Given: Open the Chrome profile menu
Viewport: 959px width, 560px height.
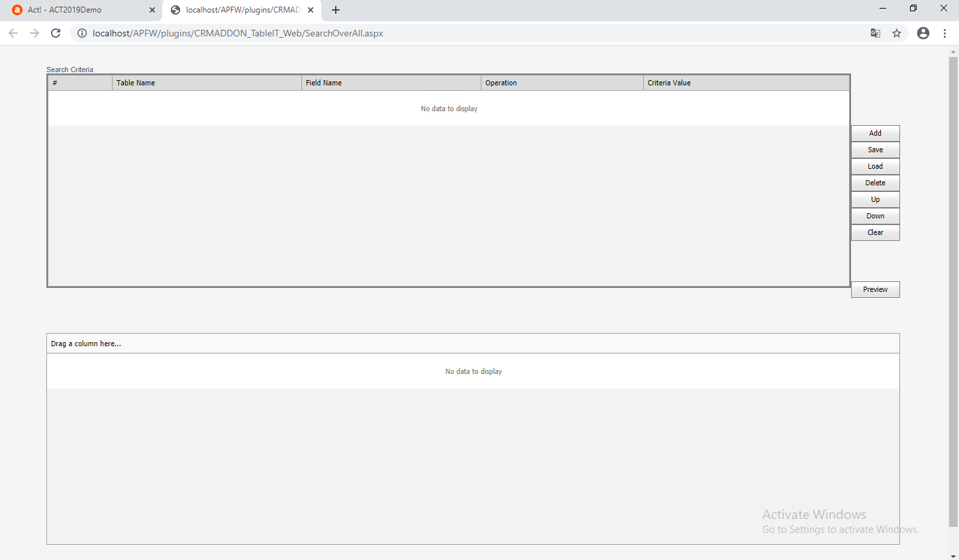Looking at the screenshot, I should (923, 33).
